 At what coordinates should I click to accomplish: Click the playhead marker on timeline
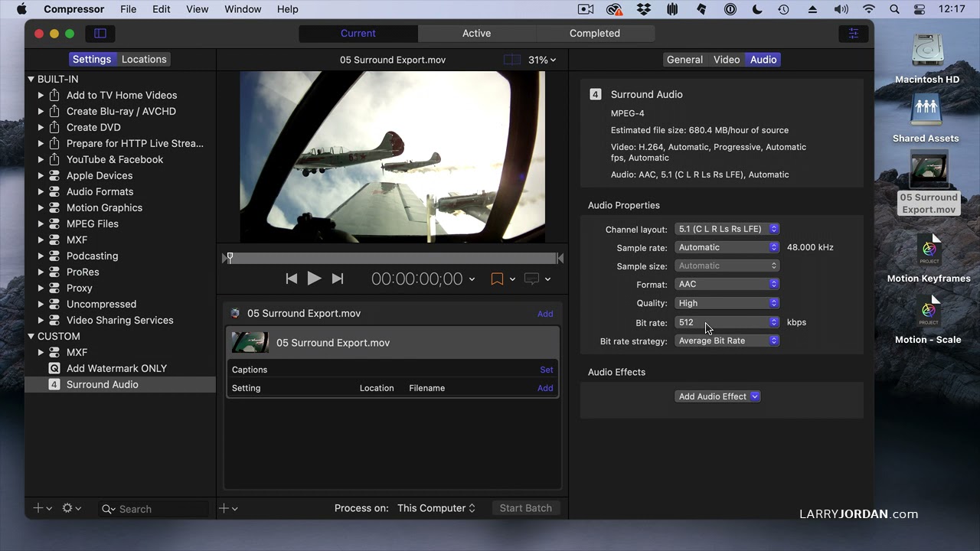pyautogui.click(x=230, y=258)
